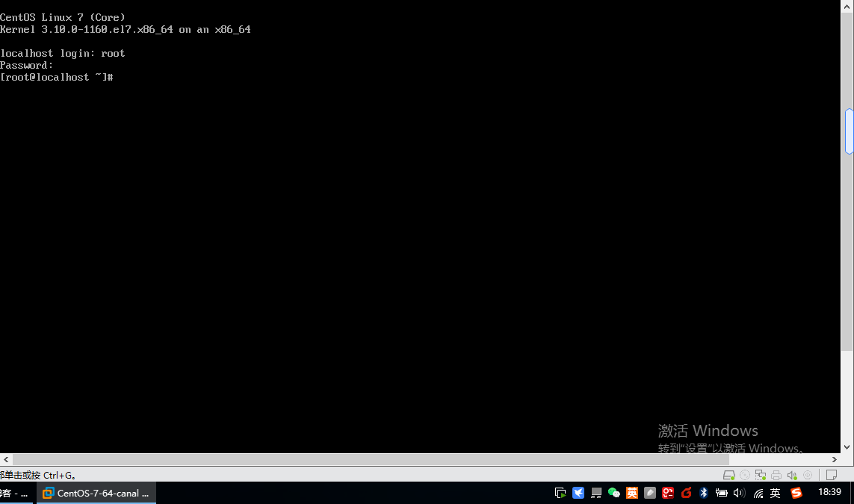
Task: Click the VMware sound card status icon
Action: point(792,475)
